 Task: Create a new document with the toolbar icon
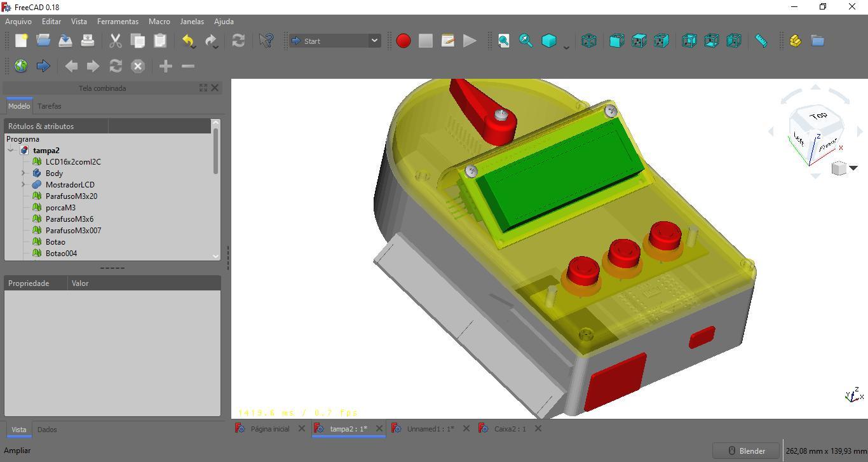tap(21, 41)
